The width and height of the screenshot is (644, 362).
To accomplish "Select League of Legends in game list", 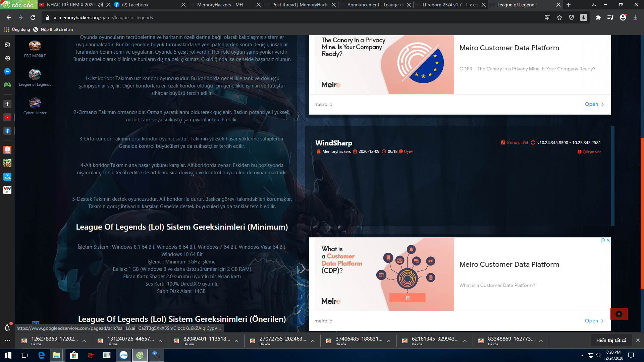I will click(35, 78).
